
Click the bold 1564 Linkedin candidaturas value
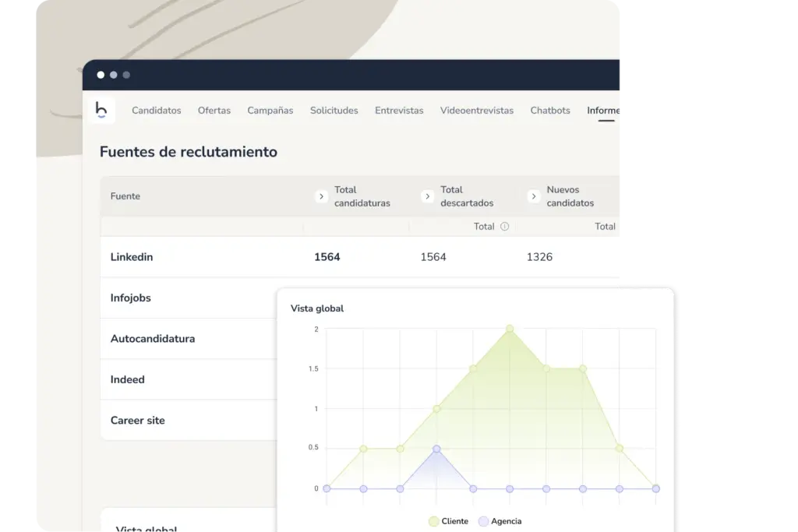coord(327,257)
